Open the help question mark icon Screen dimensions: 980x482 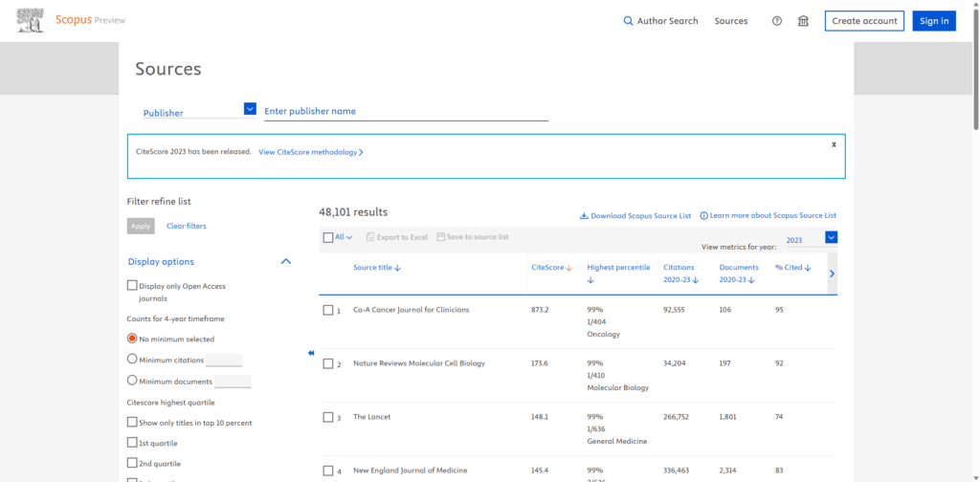coord(777,21)
